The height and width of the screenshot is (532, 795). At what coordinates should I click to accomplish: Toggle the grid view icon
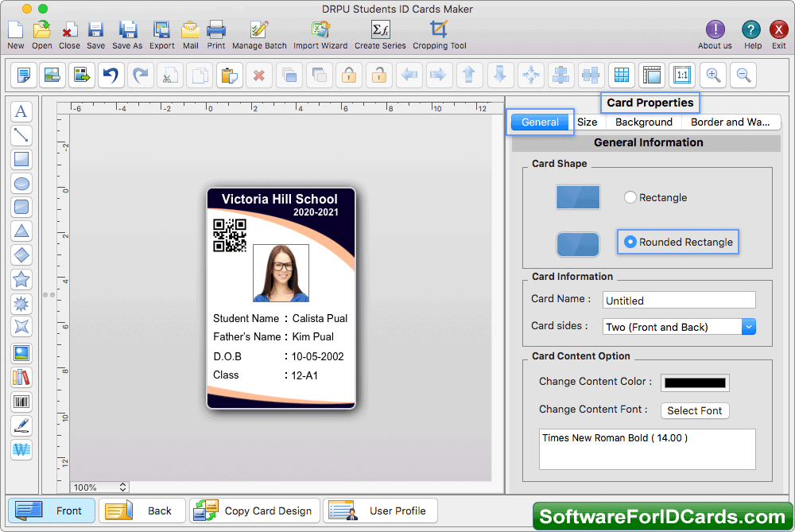pos(622,76)
